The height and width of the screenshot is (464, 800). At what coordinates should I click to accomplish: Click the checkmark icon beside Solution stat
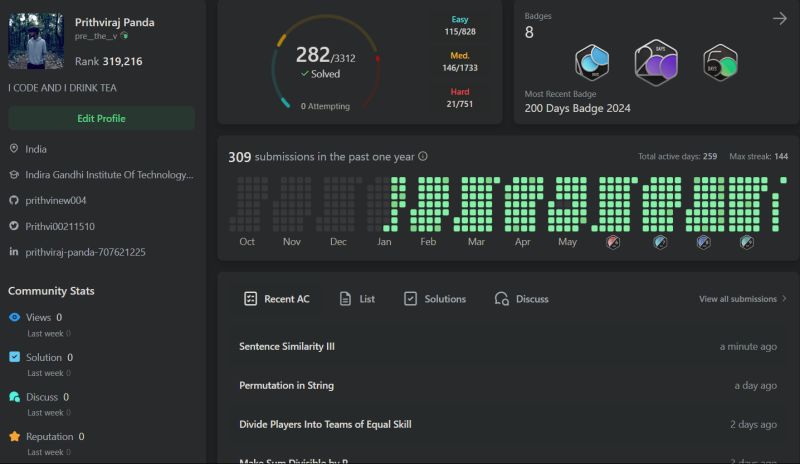coord(14,357)
